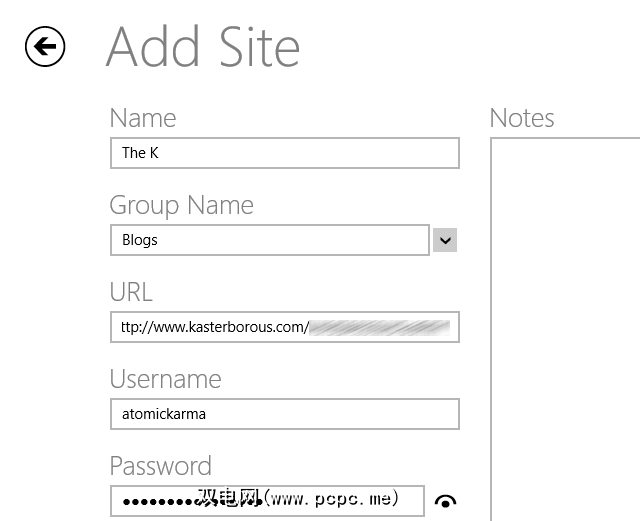The height and width of the screenshot is (521, 640).
Task: Open the Blogs group combo box
Action: pos(270,240)
